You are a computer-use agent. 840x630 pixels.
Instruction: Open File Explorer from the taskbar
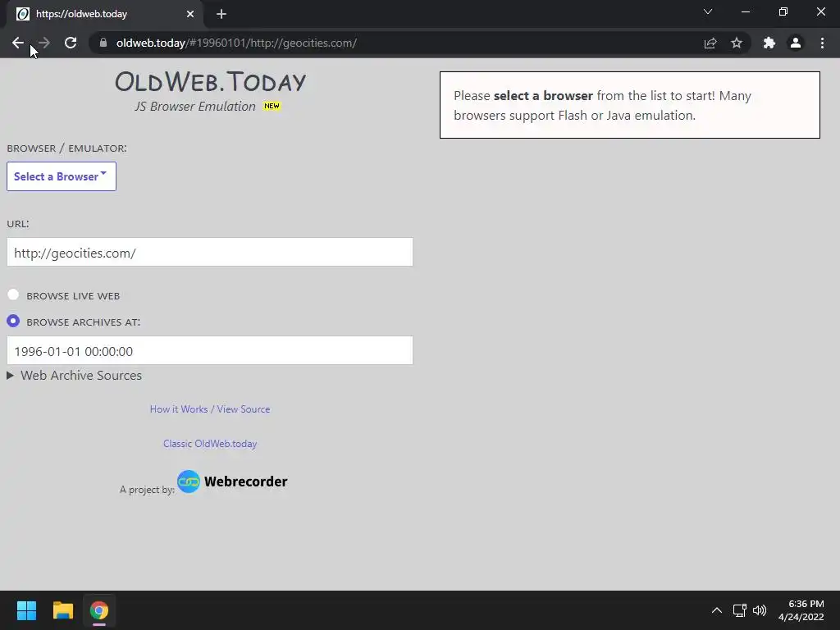62,610
